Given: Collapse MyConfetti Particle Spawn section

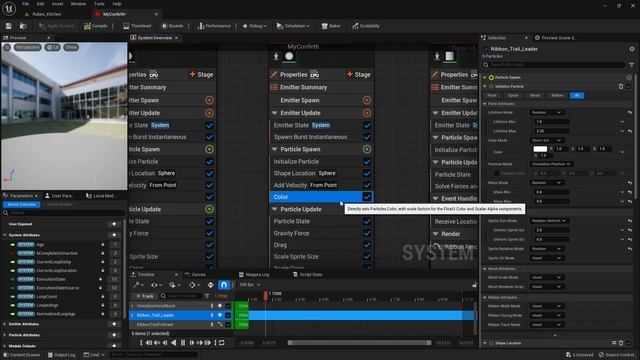Looking at the screenshot, I should click(274, 149).
